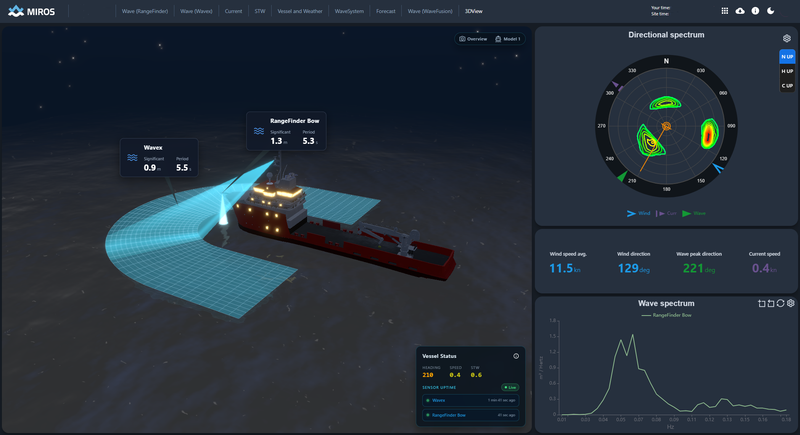Screen dimensions: 800x435
Task: Open the Wave (WaveFusion) tab
Action: (x=430, y=11)
